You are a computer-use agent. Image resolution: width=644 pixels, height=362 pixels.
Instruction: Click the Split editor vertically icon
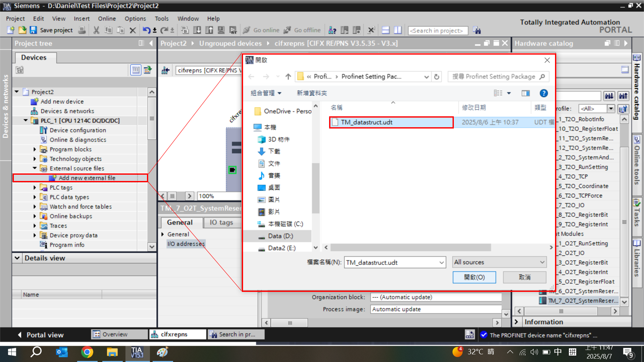[397, 30]
